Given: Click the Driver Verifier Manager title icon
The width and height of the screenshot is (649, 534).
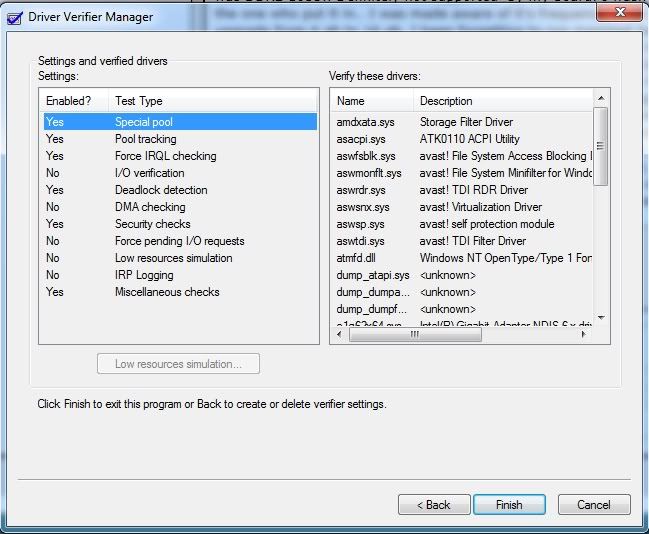Looking at the screenshot, I should 15,18.
